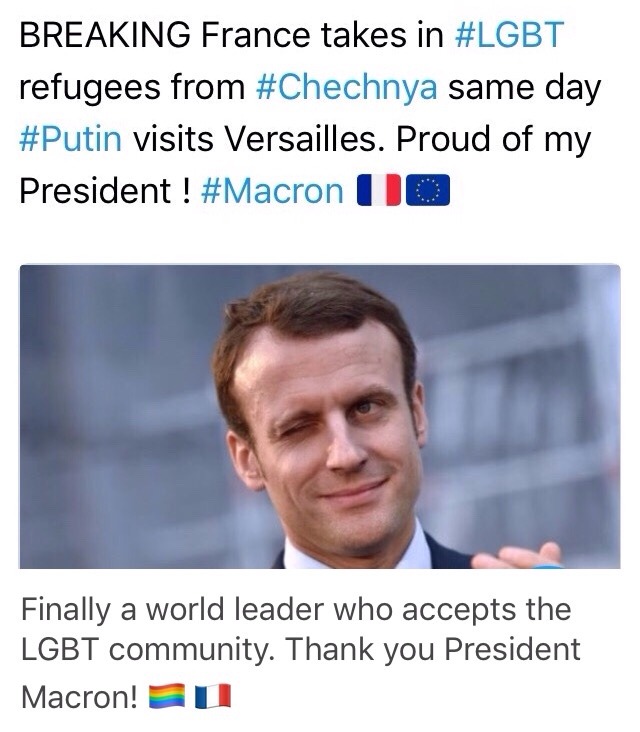Open the #LGBT hashtag link
Image resolution: width=640 pixels, height=732 pixels.
tap(510, 35)
